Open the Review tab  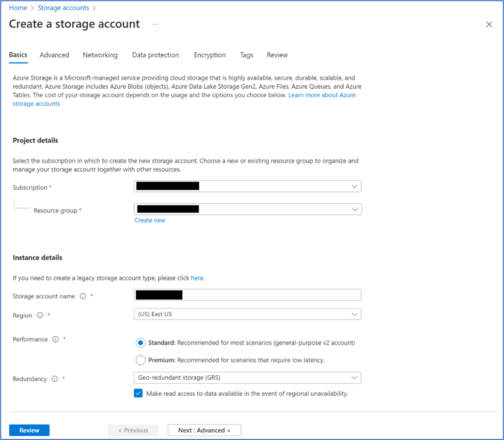[x=277, y=55]
